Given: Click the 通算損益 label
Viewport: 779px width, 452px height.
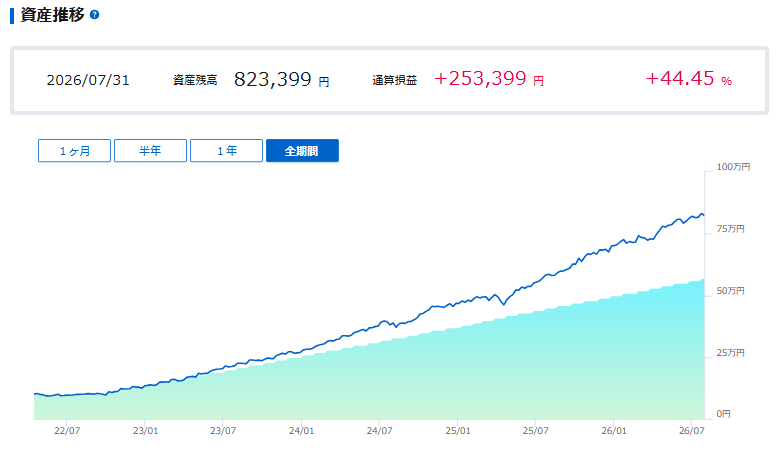Looking at the screenshot, I should click(x=394, y=80).
